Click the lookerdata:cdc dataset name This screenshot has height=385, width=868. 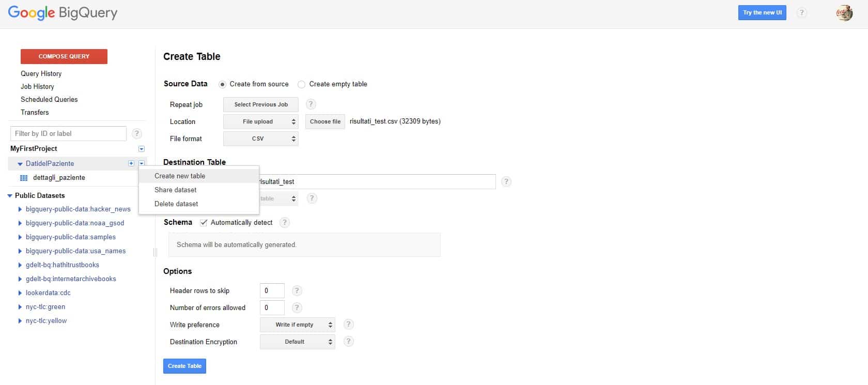click(48, 293)
